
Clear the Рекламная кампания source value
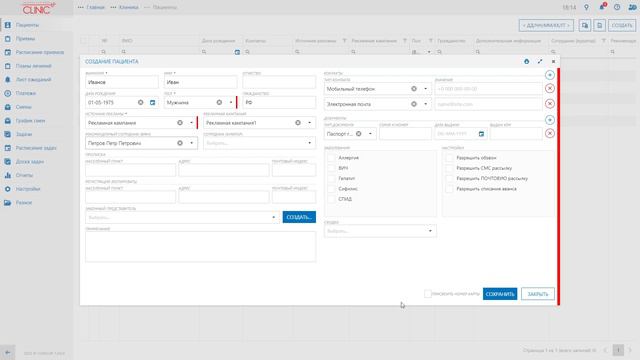(x=180, y=123)
